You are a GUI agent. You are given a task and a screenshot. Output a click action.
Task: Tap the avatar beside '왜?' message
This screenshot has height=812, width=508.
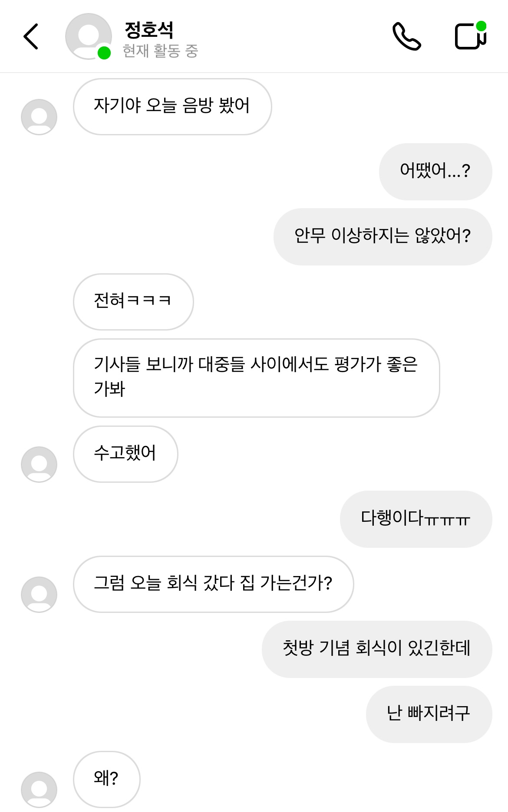pos(39,789)
